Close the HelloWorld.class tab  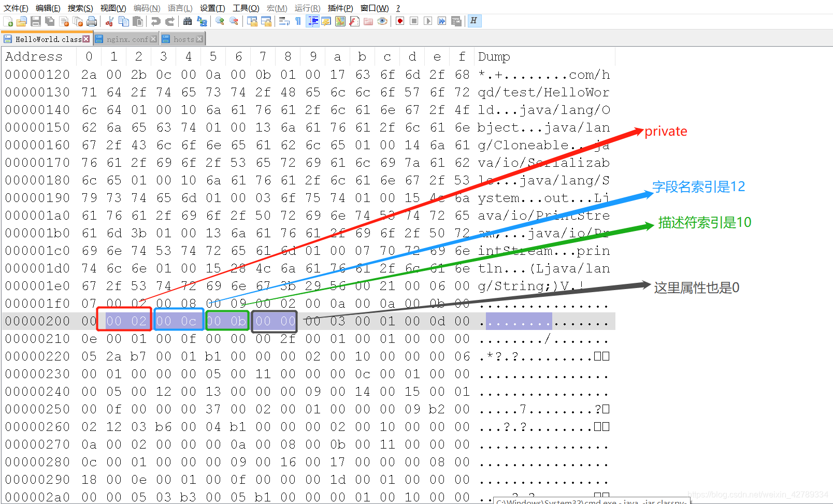point(86,39)
